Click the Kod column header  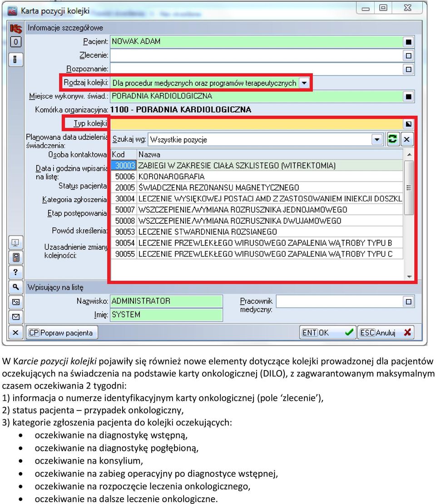click(124, 155)
